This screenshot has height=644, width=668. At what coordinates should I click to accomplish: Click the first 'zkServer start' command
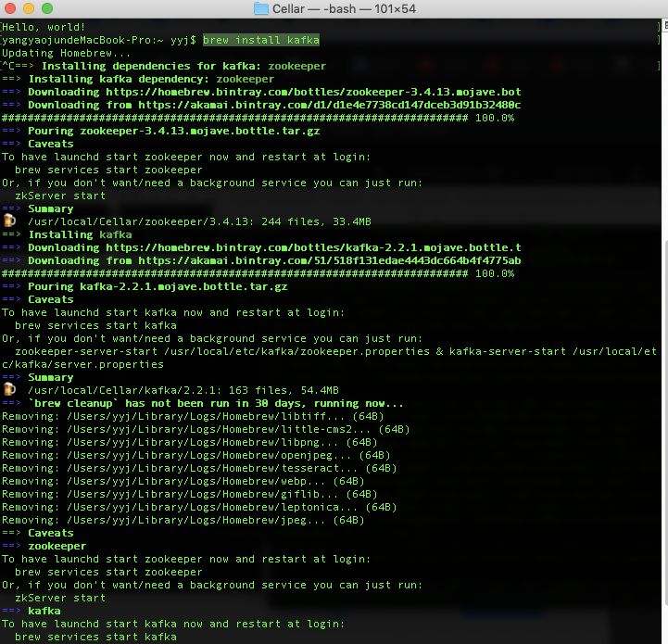click(60, 196)
